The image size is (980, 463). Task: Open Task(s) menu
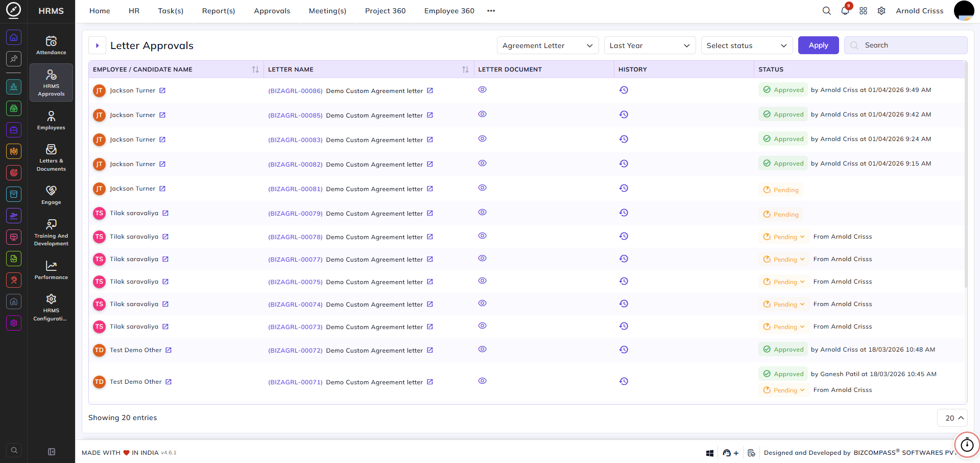pyautogui.click(x=171, y=11)
